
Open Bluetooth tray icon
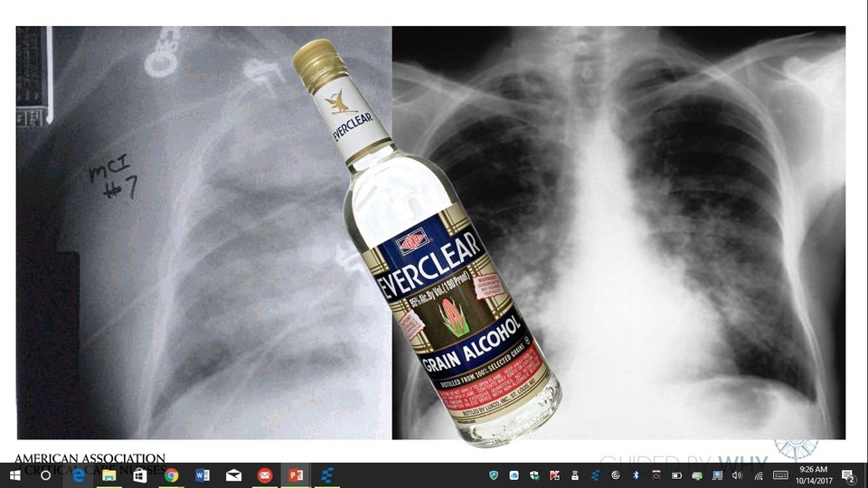point(636,475)
